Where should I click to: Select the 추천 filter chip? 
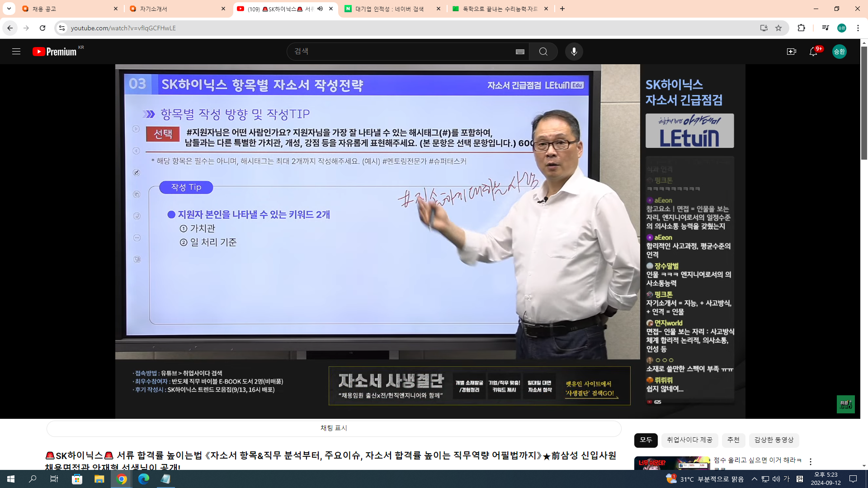coord(733,440)
